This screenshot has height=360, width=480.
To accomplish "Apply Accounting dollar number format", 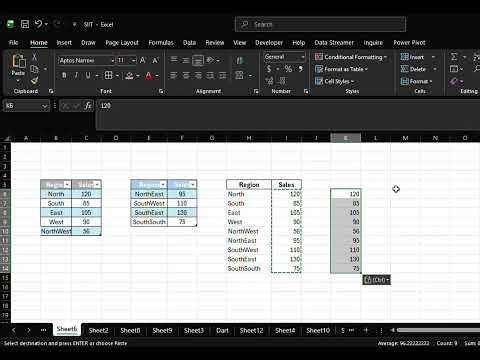I will click(269, 69).
